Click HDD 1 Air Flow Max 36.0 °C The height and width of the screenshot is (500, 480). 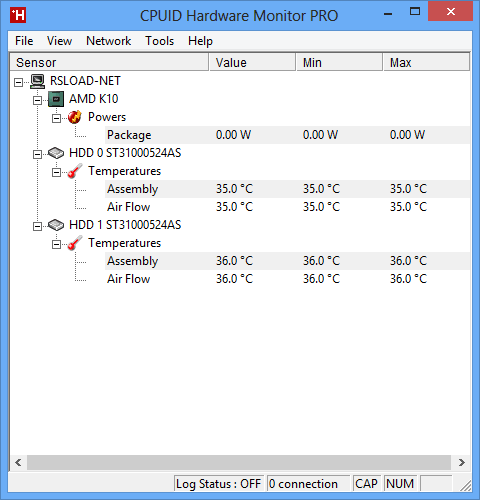408,279
